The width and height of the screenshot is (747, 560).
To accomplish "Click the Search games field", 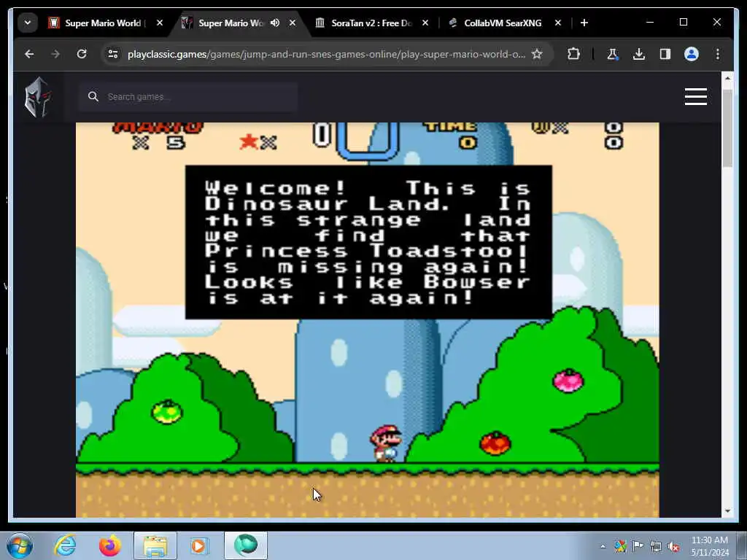I will [x=189, y=97].
